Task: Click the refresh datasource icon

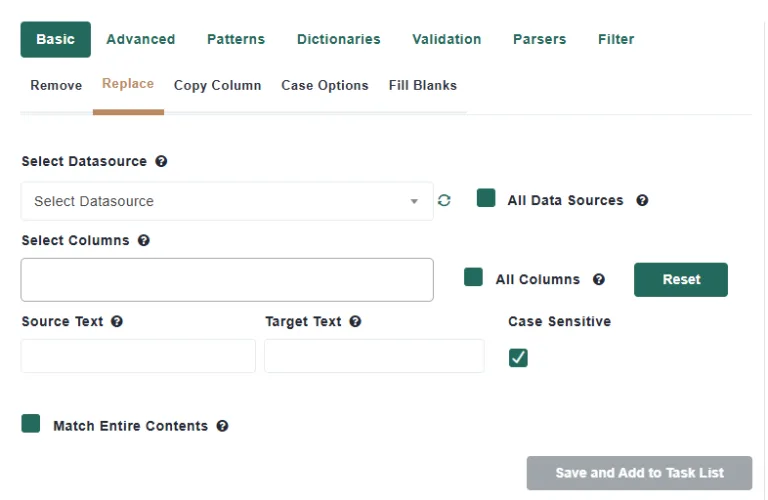Action: tap(444, 200)
